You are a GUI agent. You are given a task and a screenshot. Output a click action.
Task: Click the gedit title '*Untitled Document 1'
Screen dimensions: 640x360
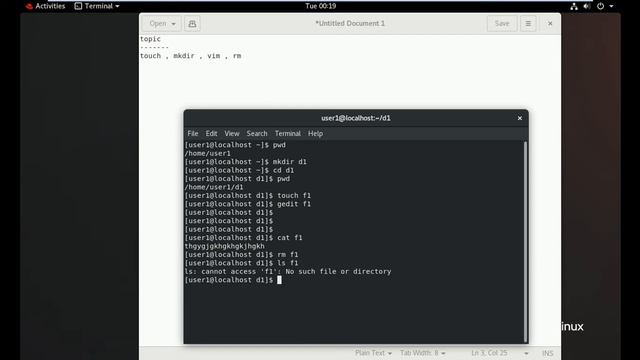coord(350,23)
